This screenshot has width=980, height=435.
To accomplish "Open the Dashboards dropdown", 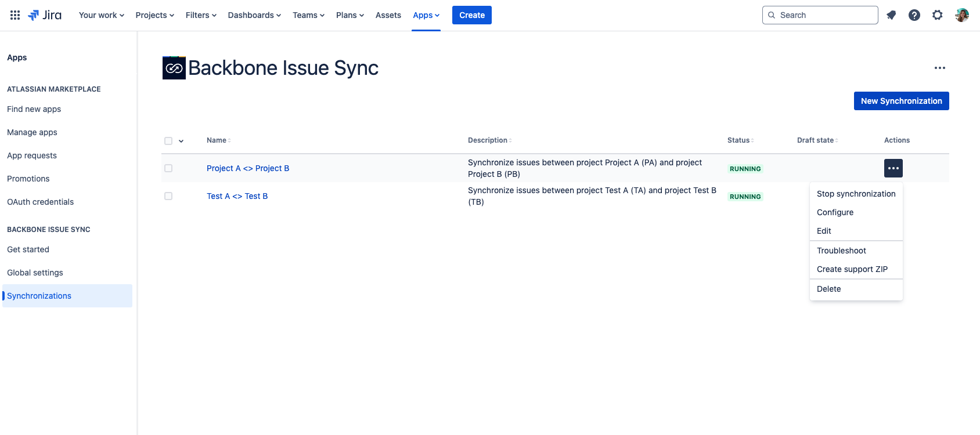I will pos(254,15).
